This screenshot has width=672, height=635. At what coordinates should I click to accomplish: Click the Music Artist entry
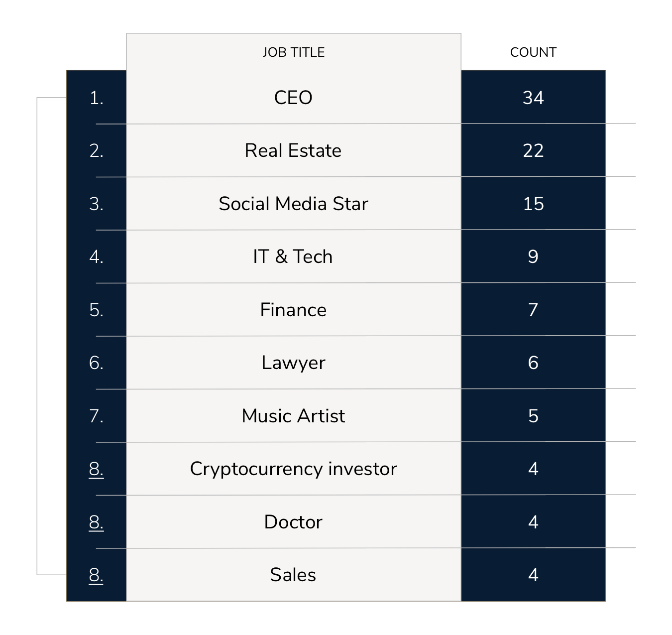click(x=293, y=416)
